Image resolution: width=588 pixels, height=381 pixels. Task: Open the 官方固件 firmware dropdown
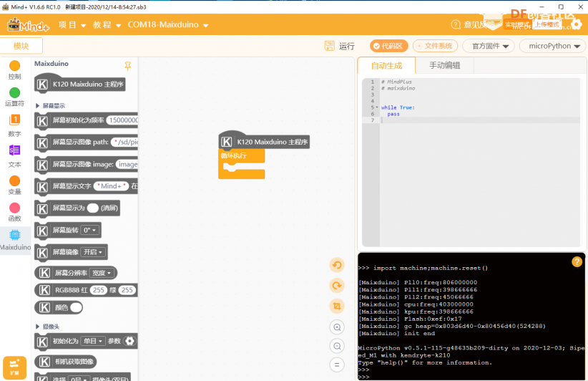pos(490,46)
